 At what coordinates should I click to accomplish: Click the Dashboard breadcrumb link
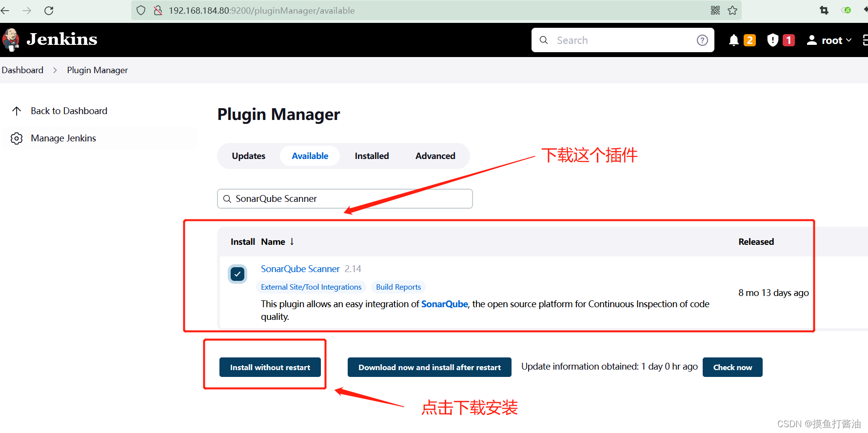pyautogui.click(x=22, y=70)
